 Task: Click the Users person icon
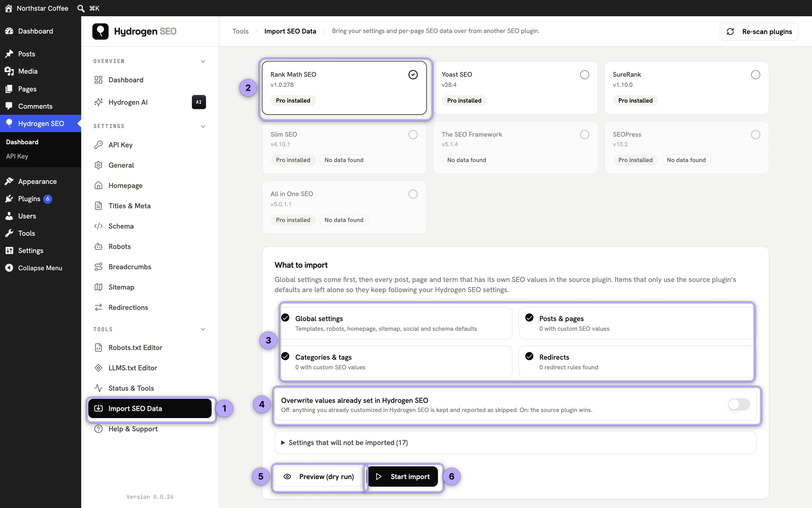point(9,216)
